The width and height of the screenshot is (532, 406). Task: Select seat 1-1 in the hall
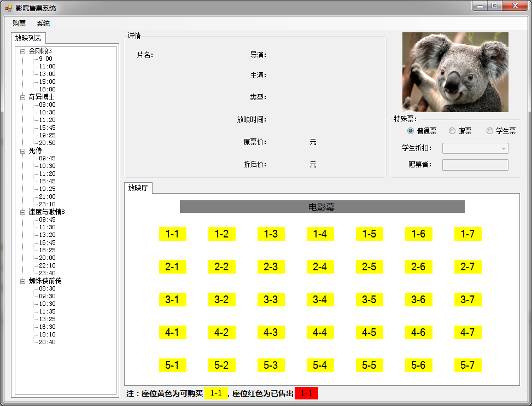pos(172,234)
